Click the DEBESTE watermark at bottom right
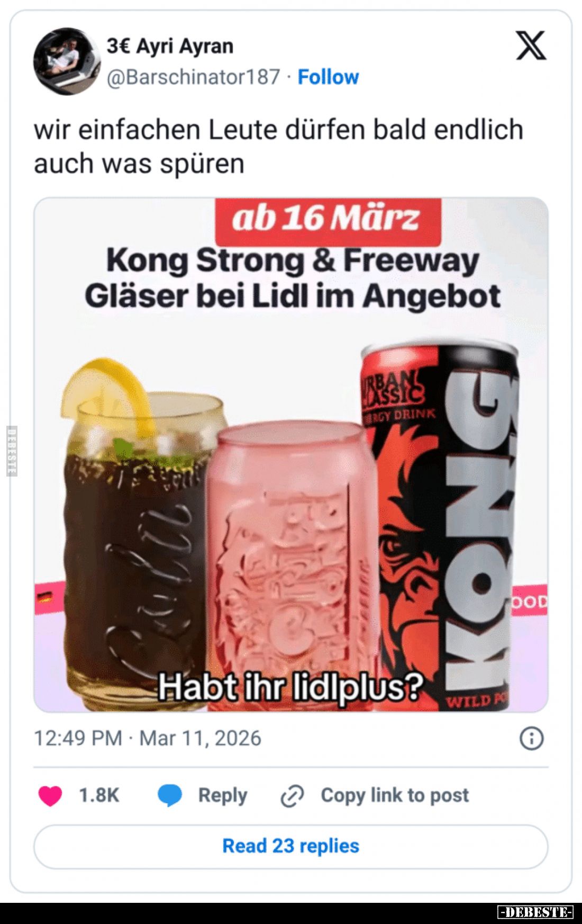This screenshot has height=924, width=582. pyautogui.click(x=535, y=912)
